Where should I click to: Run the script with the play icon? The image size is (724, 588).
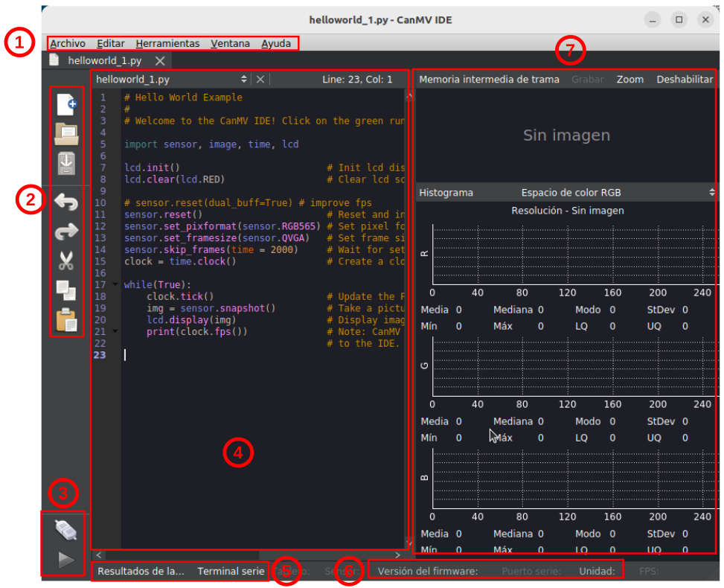pos(66,560)
